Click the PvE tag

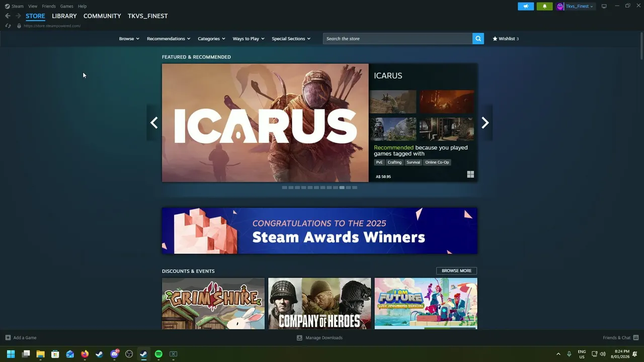pyautogui.click(x=379, y=162)
